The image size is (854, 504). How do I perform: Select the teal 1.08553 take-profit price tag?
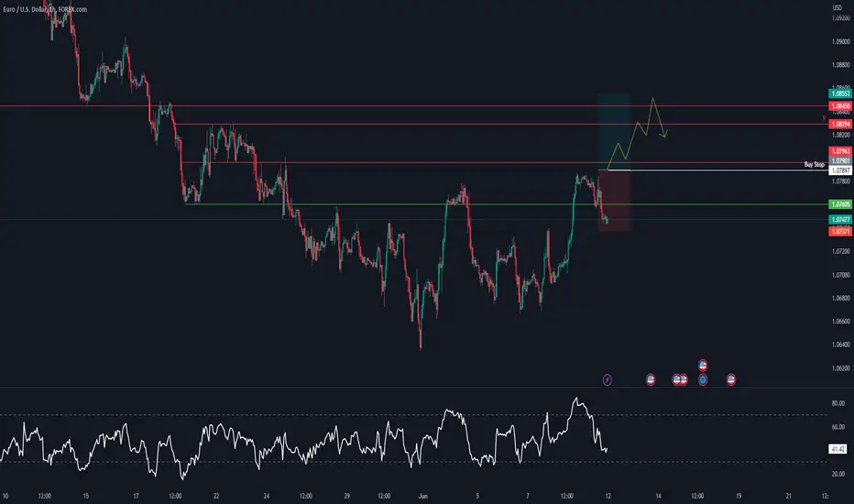[840, 93]
